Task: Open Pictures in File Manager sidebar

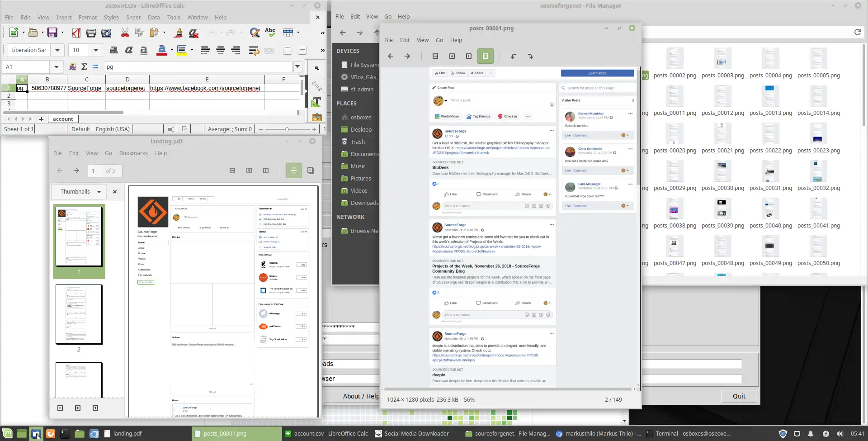Action: [361, 178]
